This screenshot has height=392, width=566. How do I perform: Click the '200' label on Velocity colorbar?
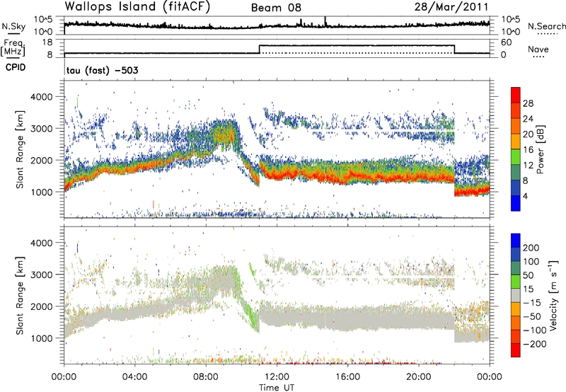(531, 248)
